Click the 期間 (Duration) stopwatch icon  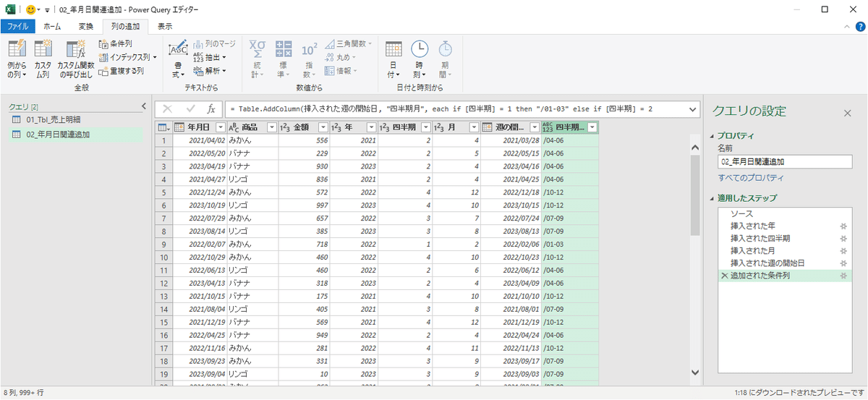point(446,49)
